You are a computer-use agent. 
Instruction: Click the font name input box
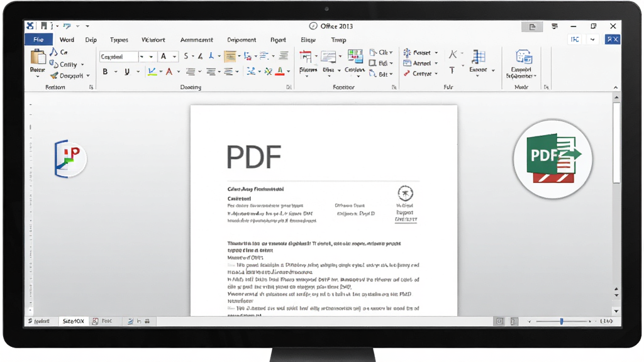point(118,57)
